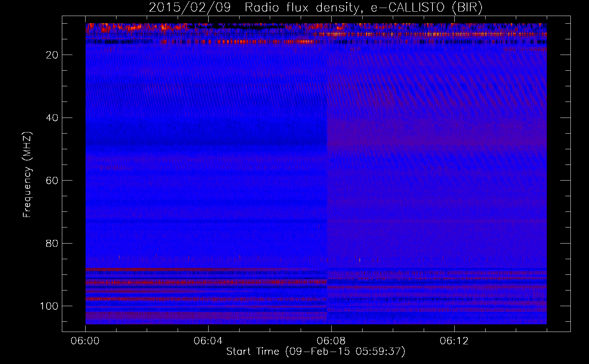
Task: Select the 'Frequency (MHZ)' y-axis label
Action: (27, 174)
